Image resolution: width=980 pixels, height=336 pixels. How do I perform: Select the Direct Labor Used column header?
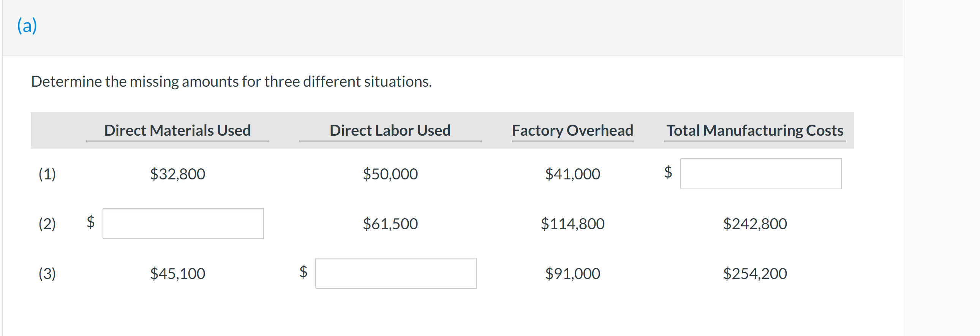tap(390, 130)
